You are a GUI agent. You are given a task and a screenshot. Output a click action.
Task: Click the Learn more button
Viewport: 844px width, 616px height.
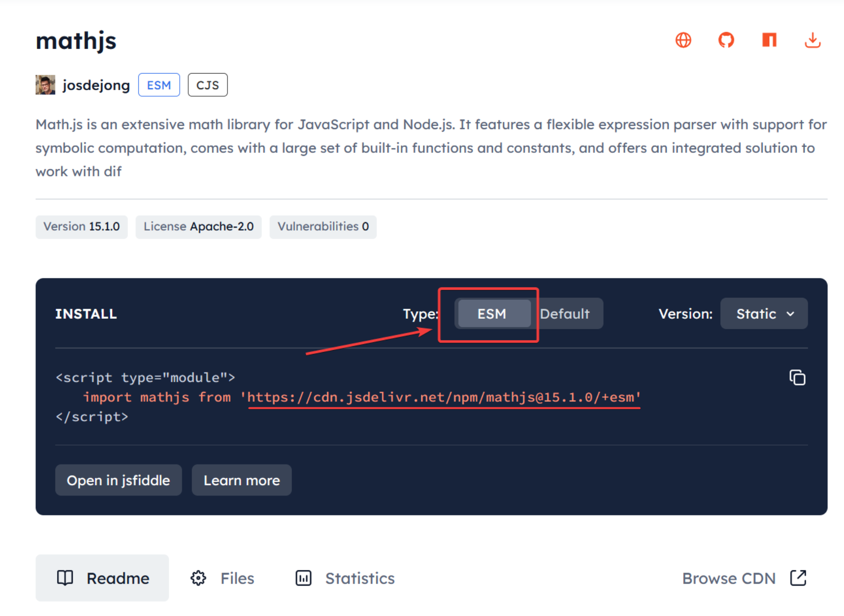241,481
